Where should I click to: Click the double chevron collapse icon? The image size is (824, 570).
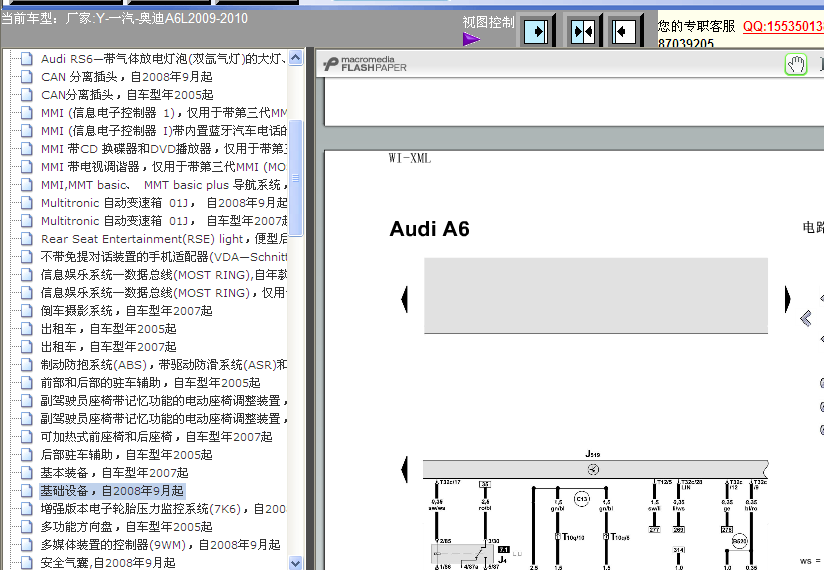tap(806, 318)
